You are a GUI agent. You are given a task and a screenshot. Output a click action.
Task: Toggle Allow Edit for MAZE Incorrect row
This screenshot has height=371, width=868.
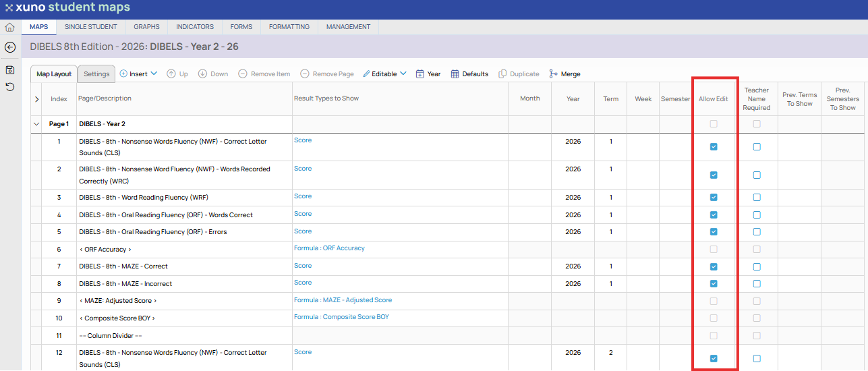(714, 283)
